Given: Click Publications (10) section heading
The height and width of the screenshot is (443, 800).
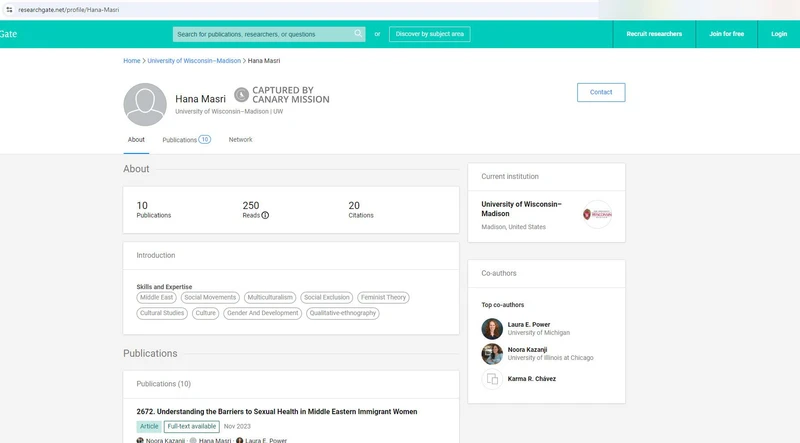Looking at the screenshot, I should [x=163, y=384].
